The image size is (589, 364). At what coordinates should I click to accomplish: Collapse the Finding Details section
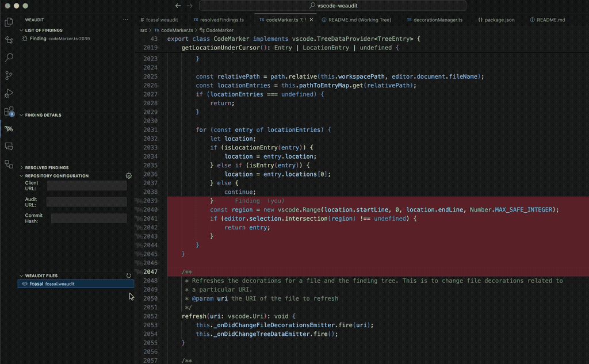pos(21,116)
